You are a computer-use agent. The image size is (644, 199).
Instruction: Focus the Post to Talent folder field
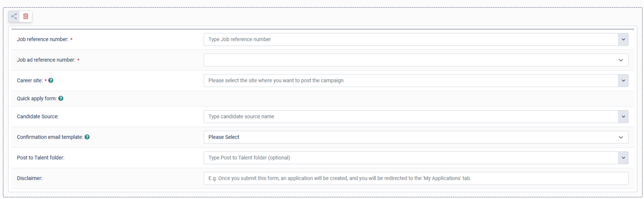(411, 158)
